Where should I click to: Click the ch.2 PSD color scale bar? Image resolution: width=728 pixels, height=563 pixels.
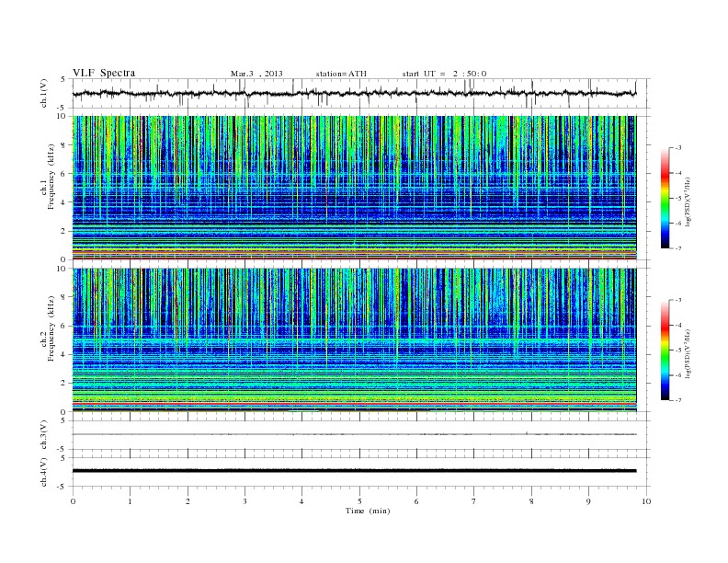click(665, 350)
